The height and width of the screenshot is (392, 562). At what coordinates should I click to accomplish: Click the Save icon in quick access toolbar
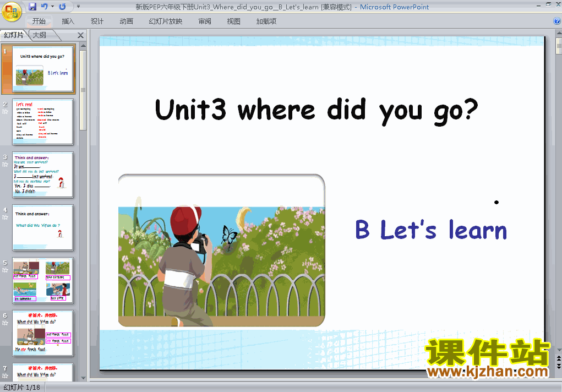click(x=32, y=7)
